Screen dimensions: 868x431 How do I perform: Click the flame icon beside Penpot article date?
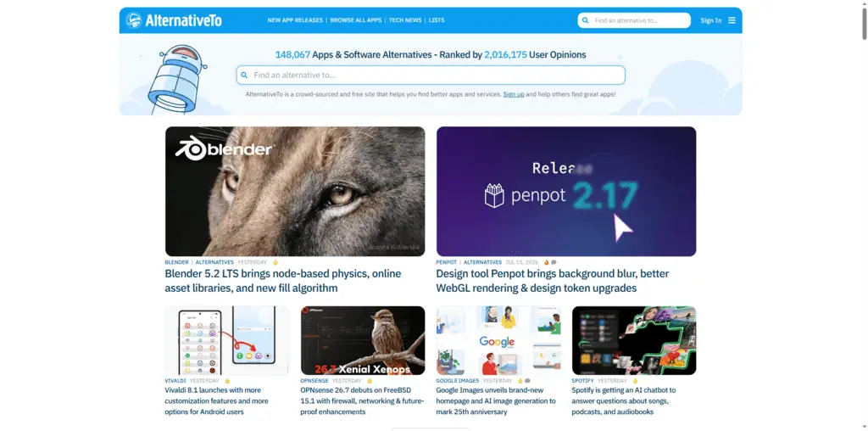546,263
